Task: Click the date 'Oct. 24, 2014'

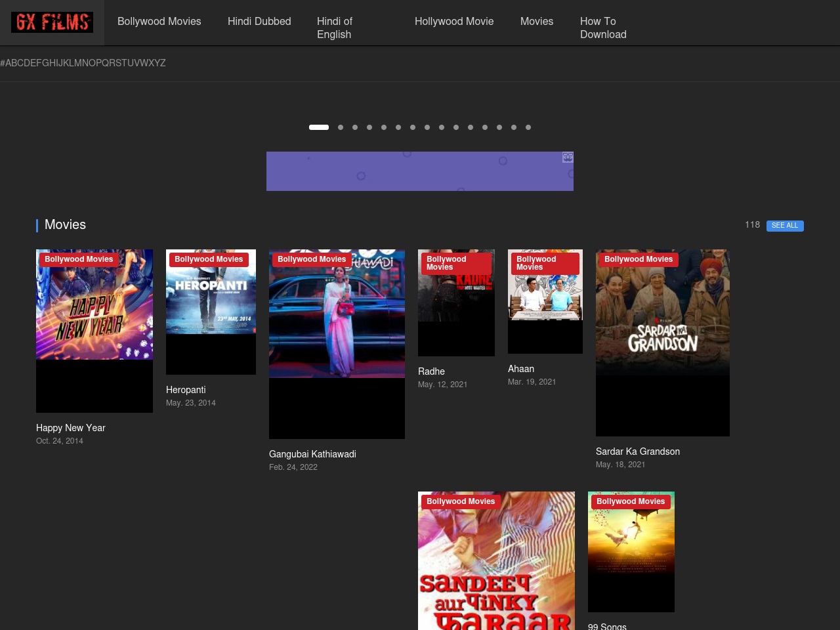Action: click(60, 441)
